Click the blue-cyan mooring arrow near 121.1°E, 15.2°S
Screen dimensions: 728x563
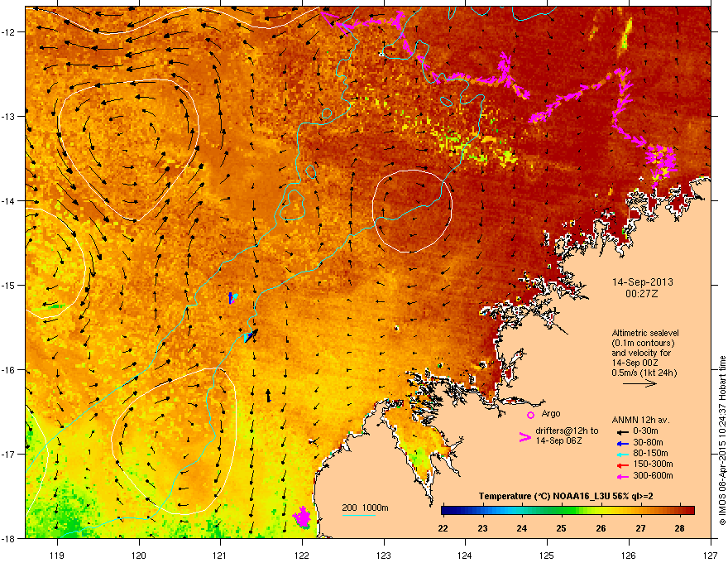(232, 298)
